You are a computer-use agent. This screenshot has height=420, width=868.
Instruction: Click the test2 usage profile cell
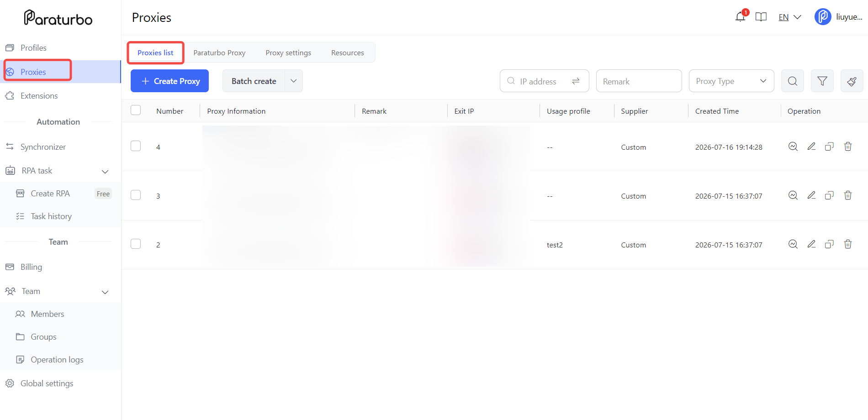point(555,245)
